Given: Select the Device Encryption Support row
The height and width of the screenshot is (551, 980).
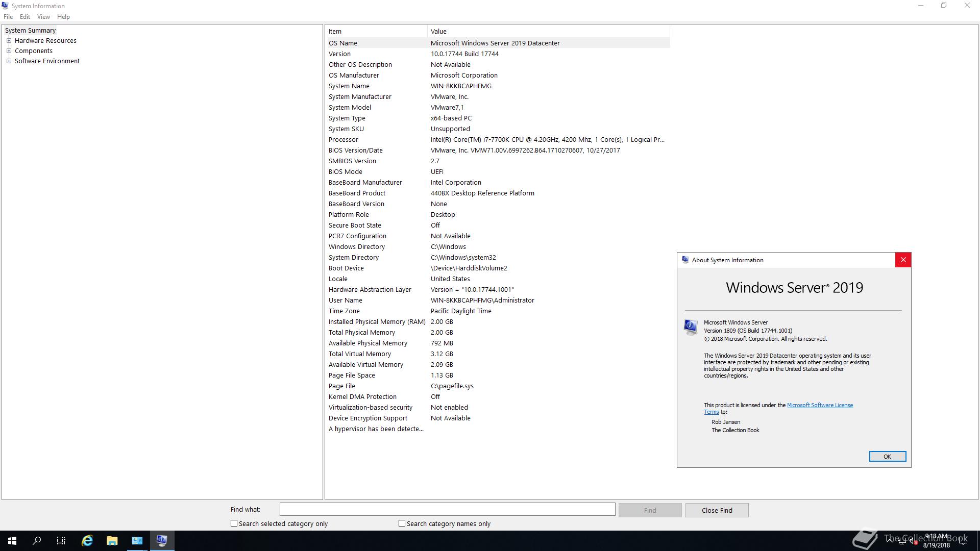Looking at the screenshot, I should [498, 418].
